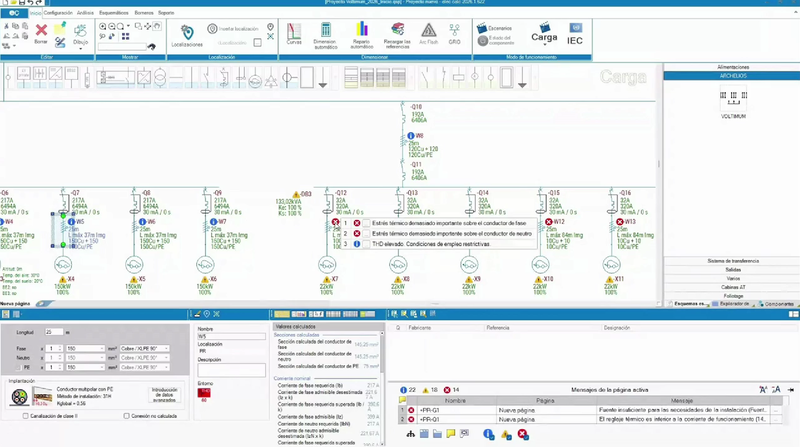Check the PE conductor checkbox
Screen dimensions: 800x447
pos(18,367)
